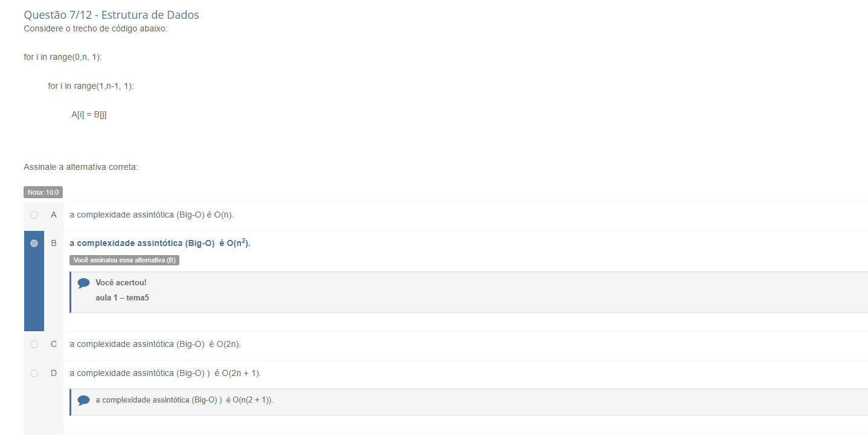Select radio button for alternative C
The width and height of the screenshot is (868, 437).
tap(34, 344)
